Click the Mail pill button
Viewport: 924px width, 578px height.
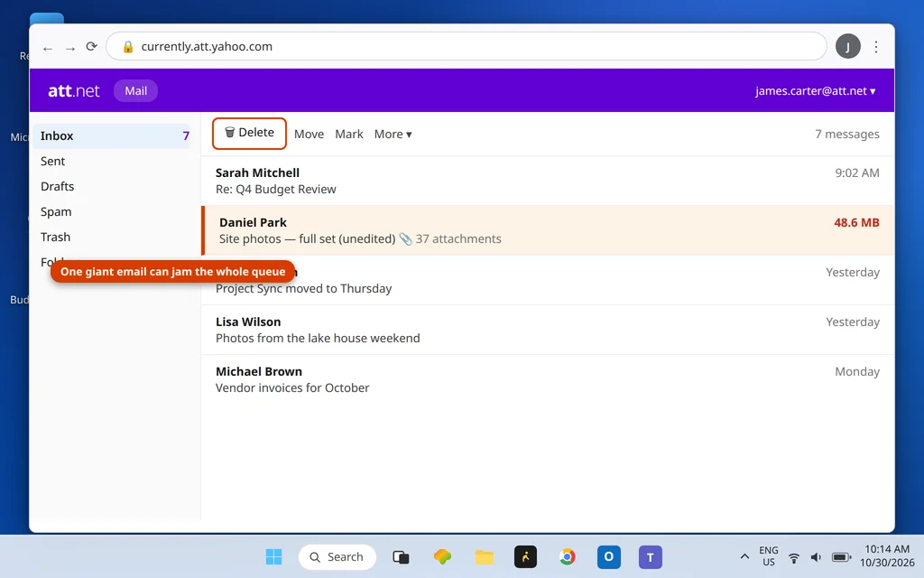click(135, 91)
